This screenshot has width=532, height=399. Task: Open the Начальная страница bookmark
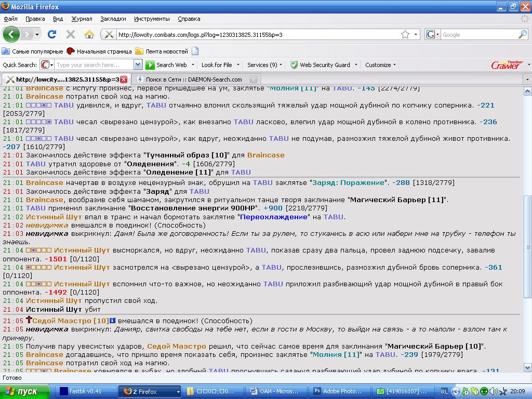point(99,51)
